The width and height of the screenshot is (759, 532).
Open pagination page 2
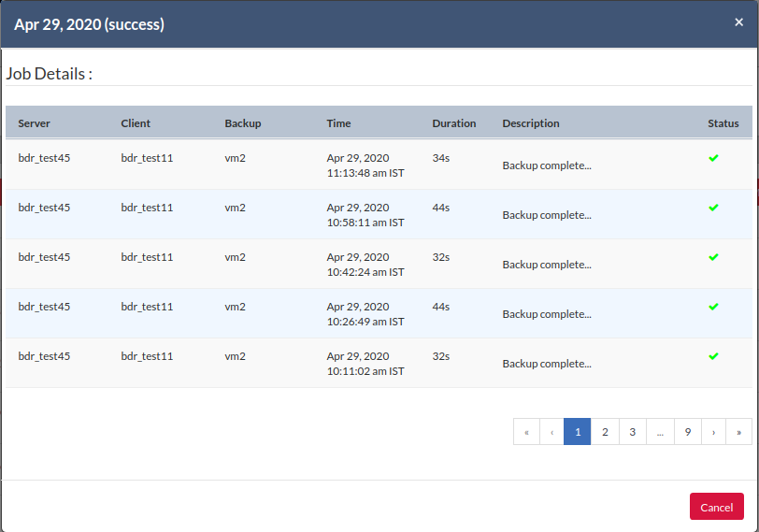605,432
